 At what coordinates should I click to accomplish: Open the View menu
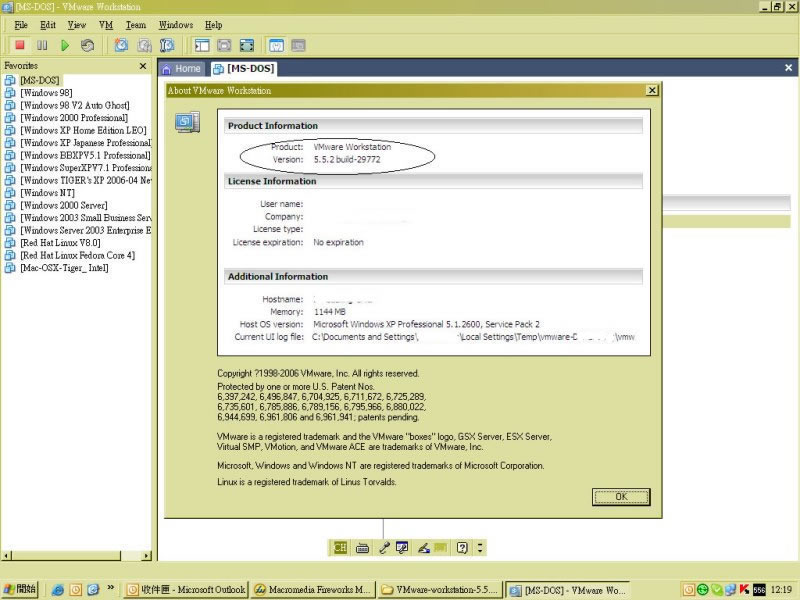[x=77, y=24]
